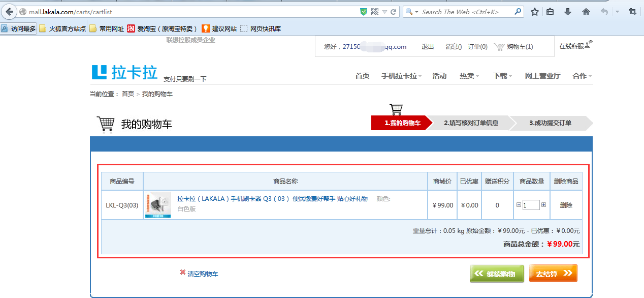
Task: Click the 赠送积分 column header
Action: pos(497,182)
